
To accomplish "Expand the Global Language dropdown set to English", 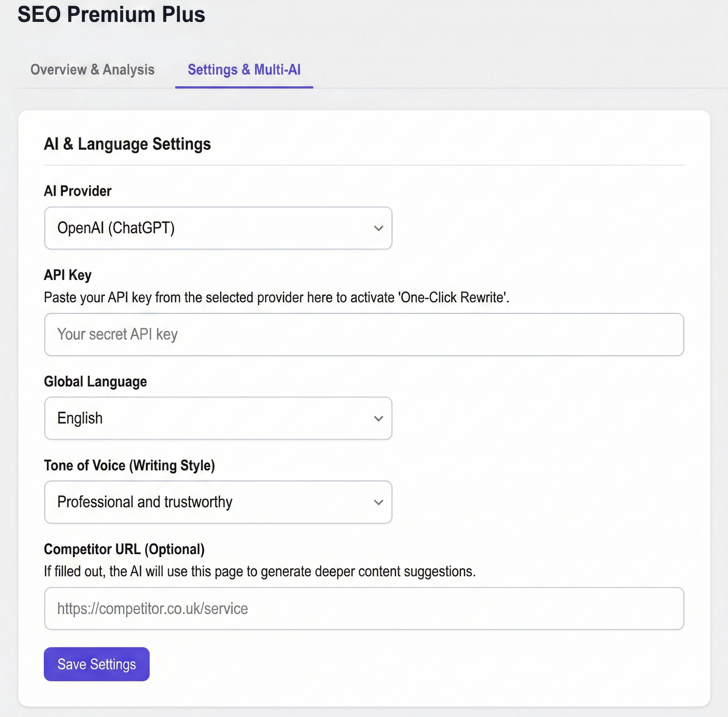I will [x=217, y=418].
